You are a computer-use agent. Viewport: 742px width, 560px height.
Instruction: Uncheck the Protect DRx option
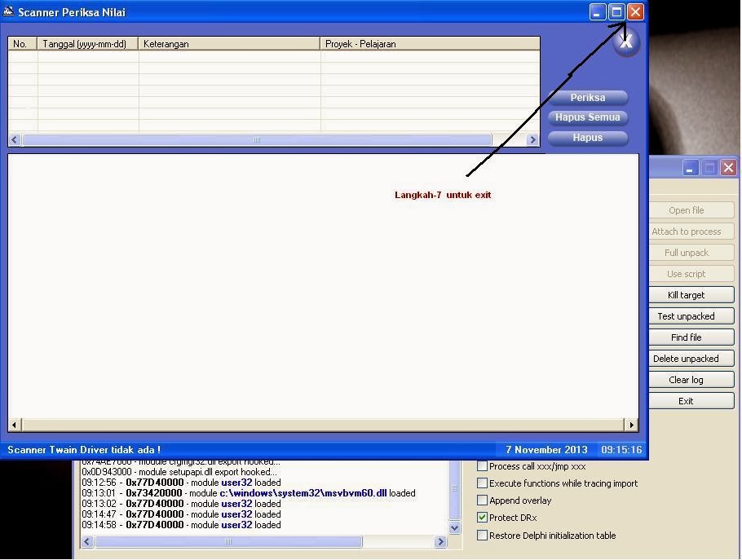click(x=481, y=518)
